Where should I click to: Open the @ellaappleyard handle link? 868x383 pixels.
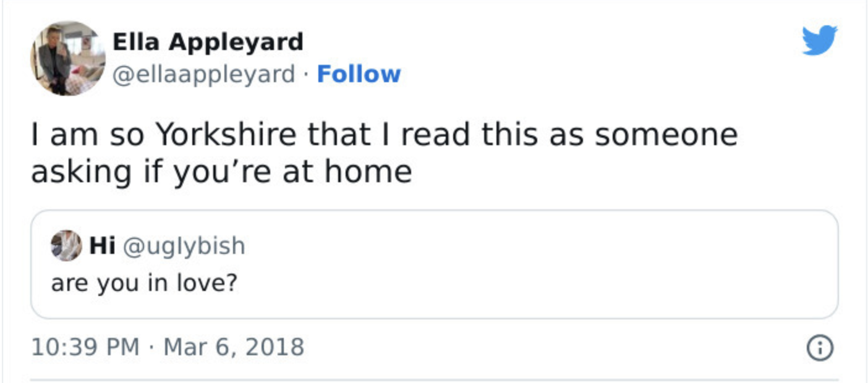click(x=203, y=74)
